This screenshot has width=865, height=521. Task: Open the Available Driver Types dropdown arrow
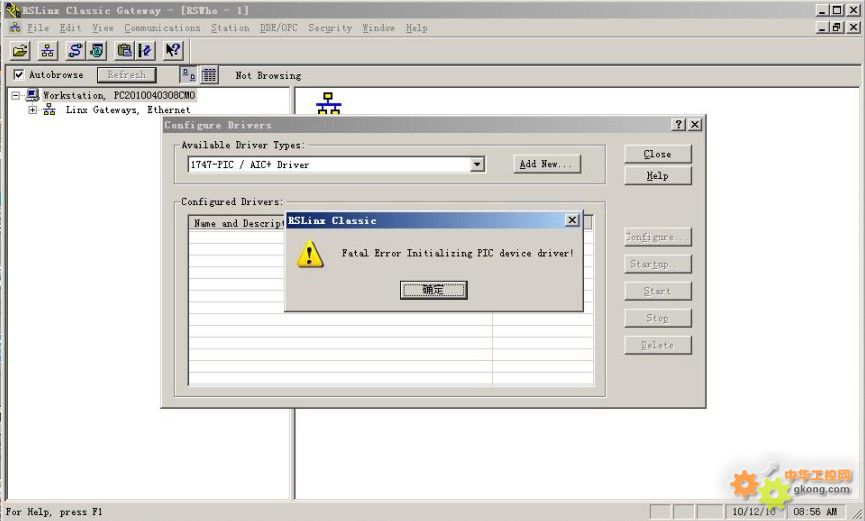coord(477,164)
